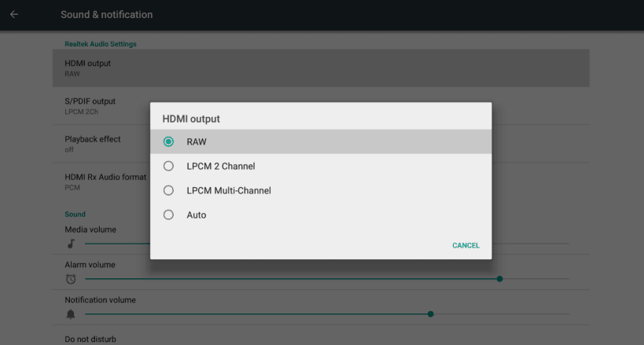The width and height of the screenshot is (644, 345).
Task: Adjust the Alarm volume slider handle
Action: pyautogui.click(x=499, y=279)
